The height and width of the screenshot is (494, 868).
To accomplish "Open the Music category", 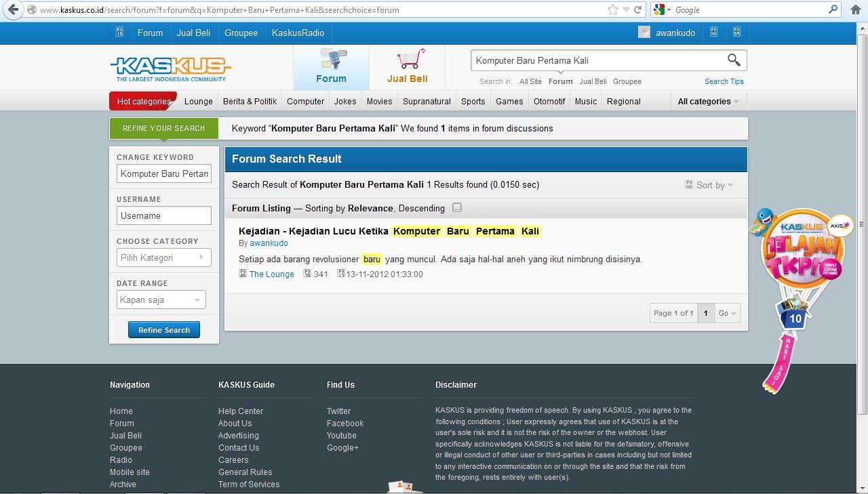I will 586,102.
